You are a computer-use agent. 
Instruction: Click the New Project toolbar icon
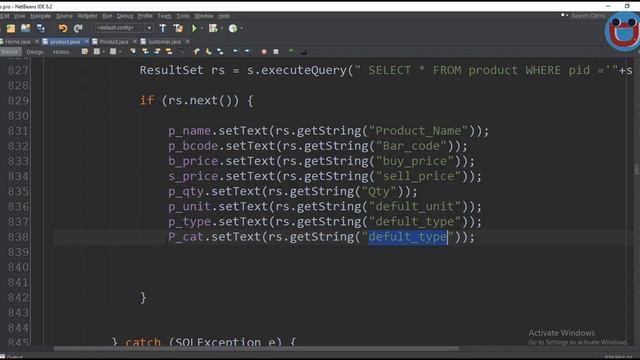tap(11, 28)
